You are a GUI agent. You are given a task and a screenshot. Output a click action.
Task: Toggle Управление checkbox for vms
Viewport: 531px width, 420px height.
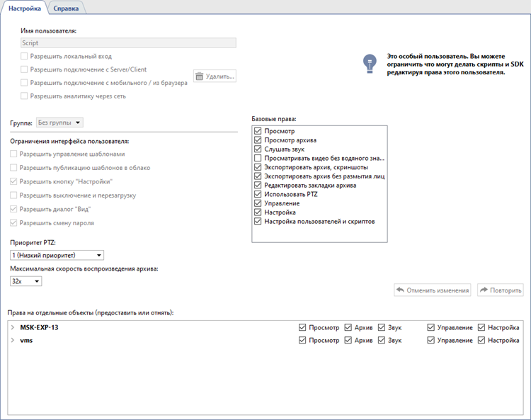431,341
